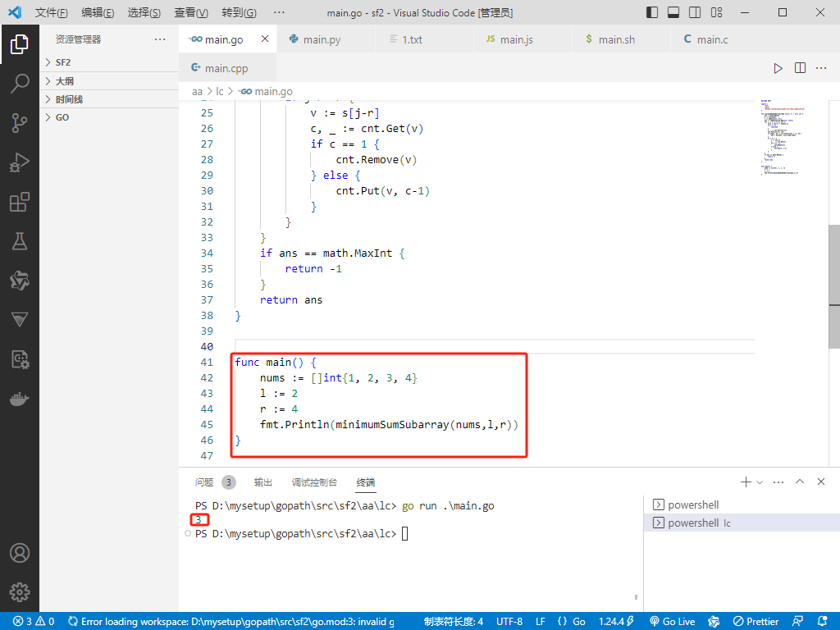The image size is (840, 630).
Task: Open the Docker whale icon view
Action: (20, 399)
